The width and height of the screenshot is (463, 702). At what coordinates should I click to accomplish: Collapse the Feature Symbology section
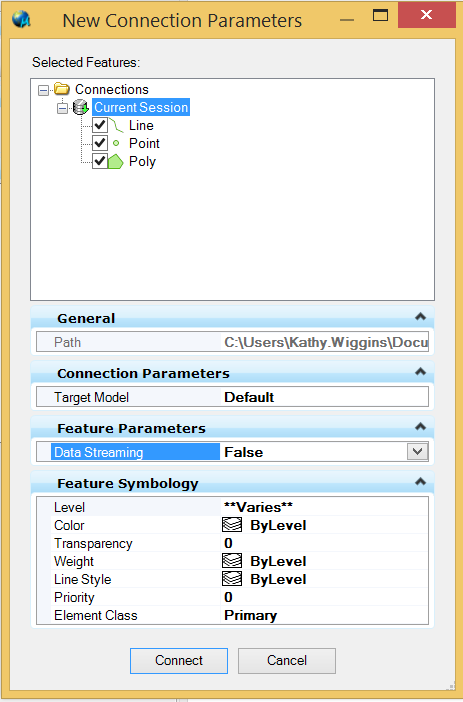[420, 482]
